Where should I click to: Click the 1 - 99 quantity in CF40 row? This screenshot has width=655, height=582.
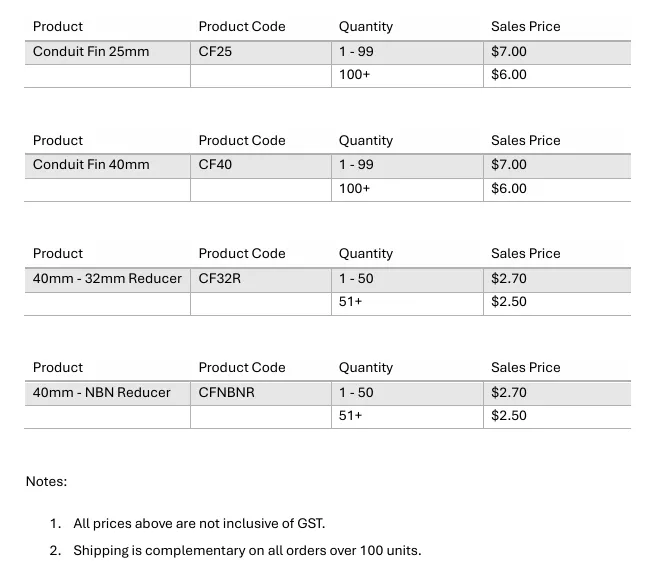pos(356,165)
